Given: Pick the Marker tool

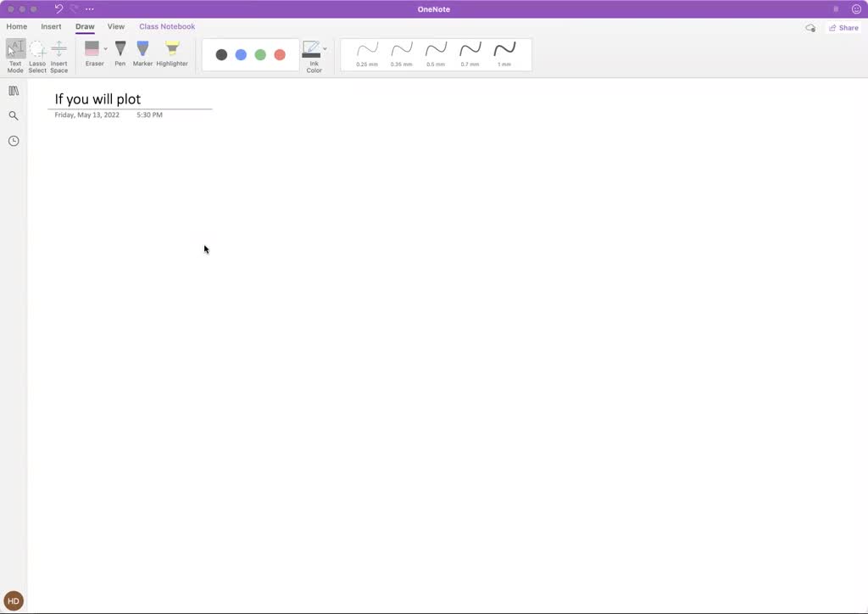Looking at the screenshot, I should coord(142,53).
